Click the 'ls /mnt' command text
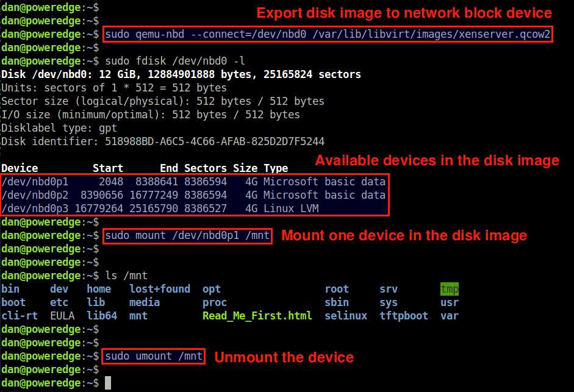 pyautogui.click(x=126, y=276)
